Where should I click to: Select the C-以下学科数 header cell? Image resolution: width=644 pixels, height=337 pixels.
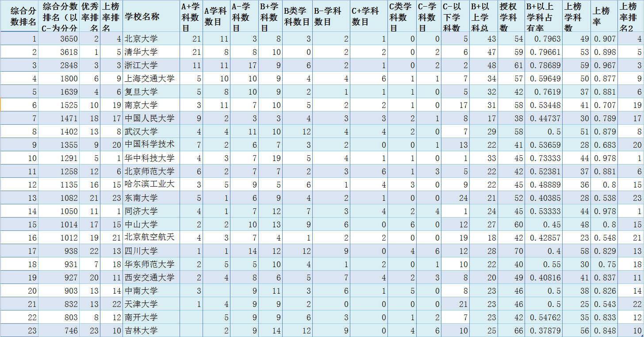click(x=455, y=16)
